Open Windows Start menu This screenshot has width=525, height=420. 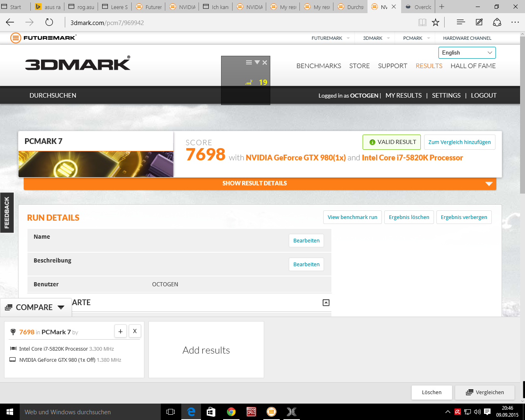[10, 412]
